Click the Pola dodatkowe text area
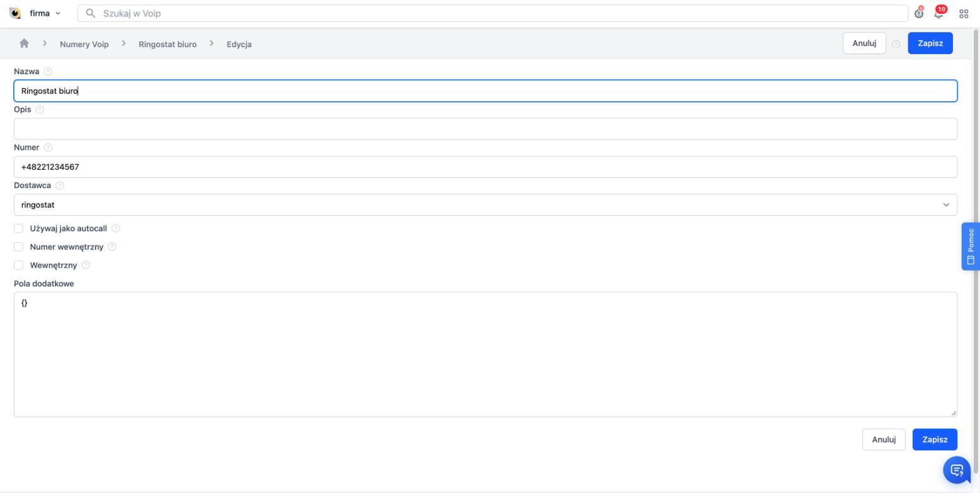The image size is (980, 493). pyautogui.click(x=485, y=354)
